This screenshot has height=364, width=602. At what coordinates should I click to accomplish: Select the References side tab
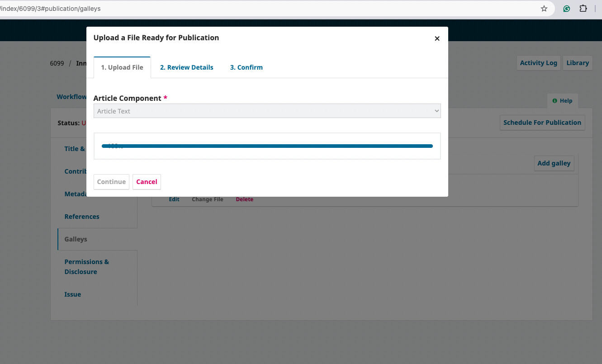82,217
